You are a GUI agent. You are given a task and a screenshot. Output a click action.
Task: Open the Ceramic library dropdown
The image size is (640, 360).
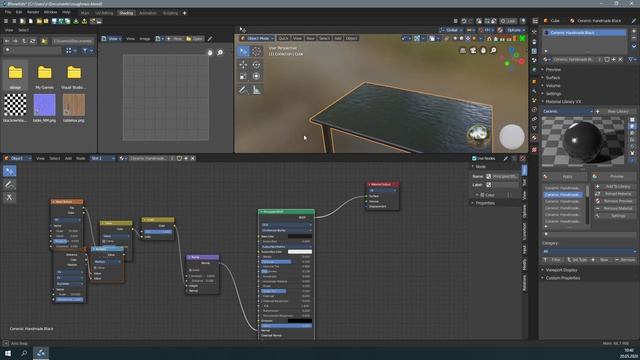coord(567,111)
